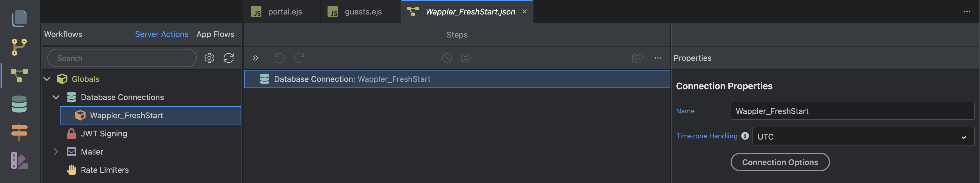Open the Server Actions settings gear
980x183 pixels.
209,58
